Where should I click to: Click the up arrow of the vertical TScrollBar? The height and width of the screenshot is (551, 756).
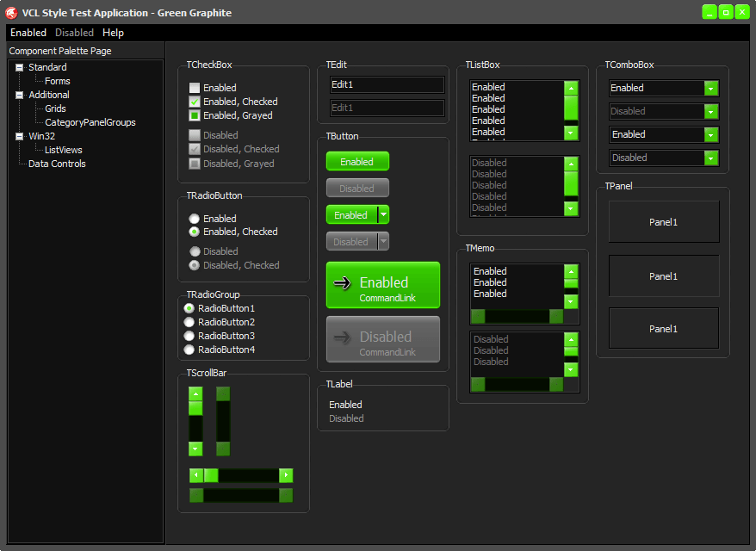click(195, 393)
